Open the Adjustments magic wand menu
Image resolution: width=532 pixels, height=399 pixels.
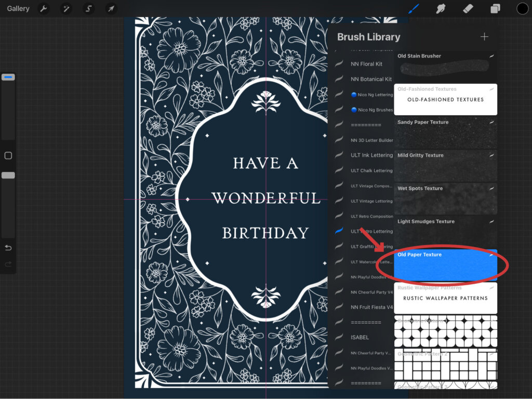(x=66, y=9)
